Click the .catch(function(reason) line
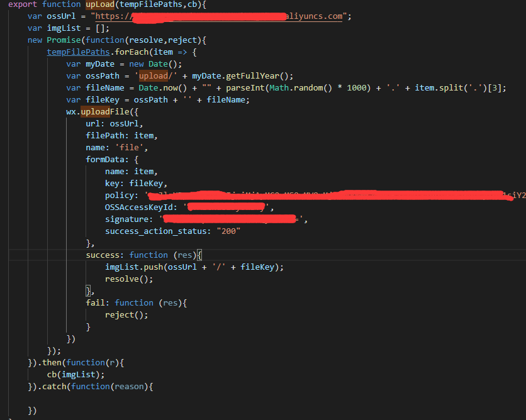The width and height of the screenshot is (526, 420). coord(90,387)
